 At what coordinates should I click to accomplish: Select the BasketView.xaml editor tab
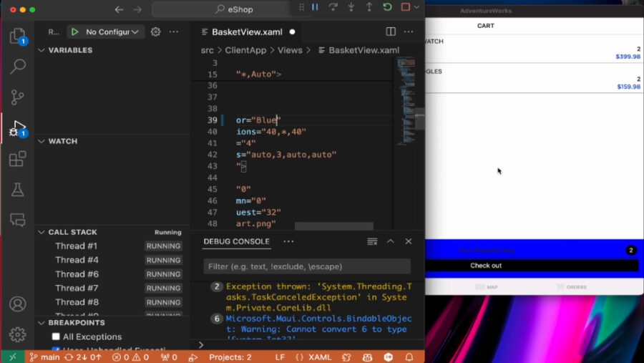pyautogui.click(x=248, y=32)
